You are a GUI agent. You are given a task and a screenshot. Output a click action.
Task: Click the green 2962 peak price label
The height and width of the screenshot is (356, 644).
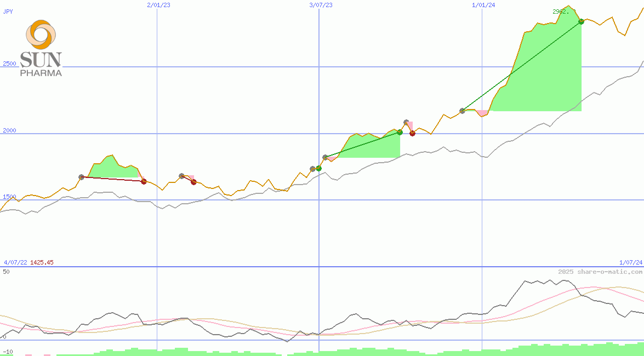tap(563, 12)
